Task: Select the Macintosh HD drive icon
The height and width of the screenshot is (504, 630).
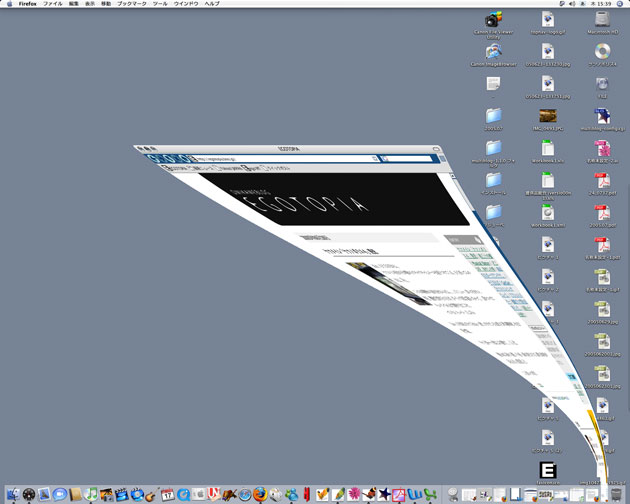Action: pos(601,18)
